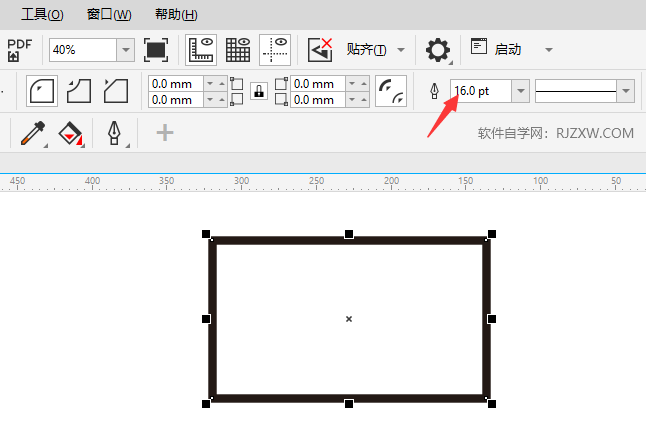
Task: Click the outline pen icon beside width
Action: click(434, 91)
